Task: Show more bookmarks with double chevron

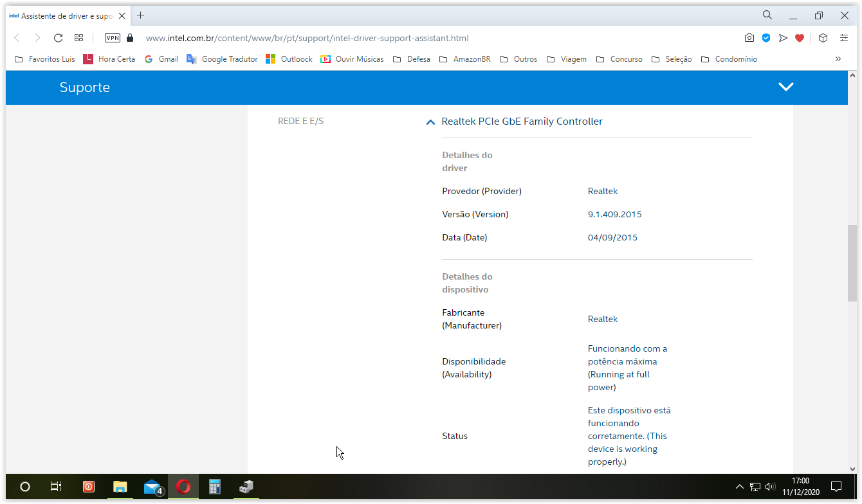Action: coord(838,59)
